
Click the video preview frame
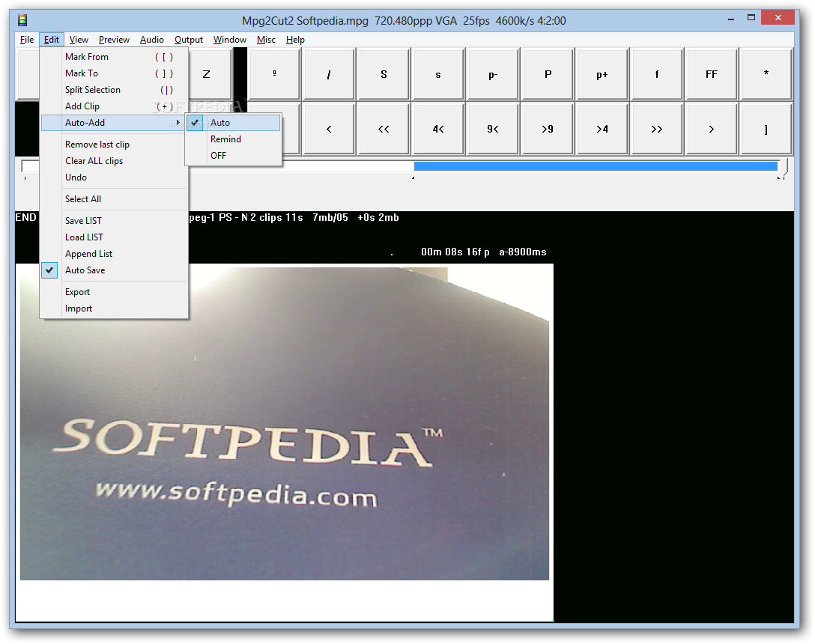pyautogui.click(x=285, y=422)
